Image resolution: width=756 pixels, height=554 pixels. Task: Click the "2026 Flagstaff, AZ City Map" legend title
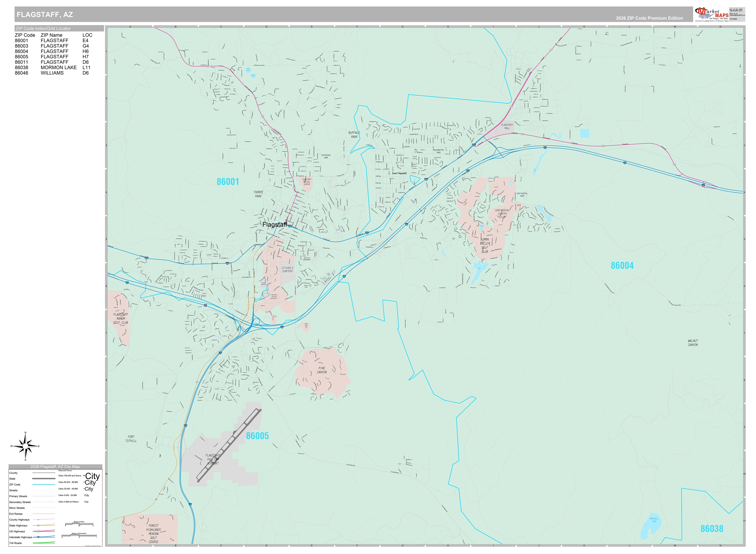pos(55,467)
